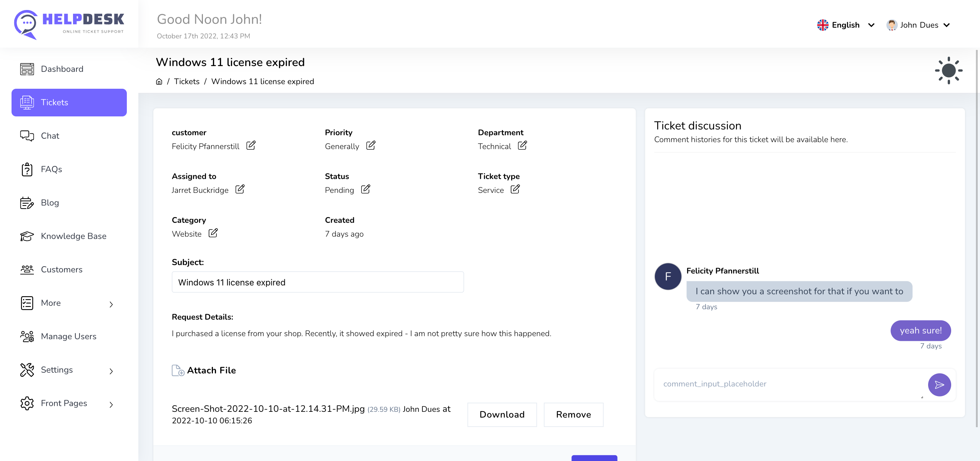This screenshot has width=980, height=461.
Task: Expand the More submenu chevron
Action: tap(111, 304)
